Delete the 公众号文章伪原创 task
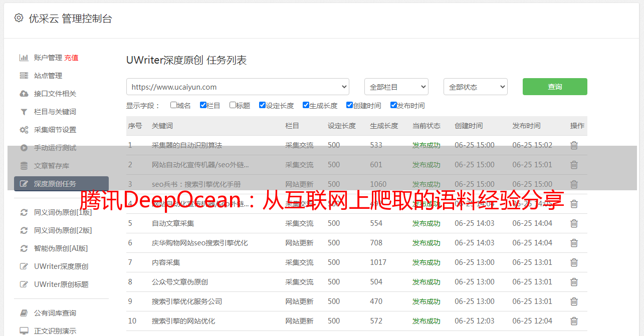Screen dimensions: 644x336 tap(574, 282)
